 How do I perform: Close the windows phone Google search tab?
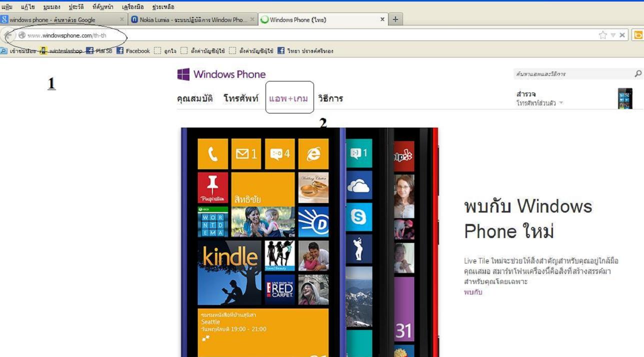(122, 20)
